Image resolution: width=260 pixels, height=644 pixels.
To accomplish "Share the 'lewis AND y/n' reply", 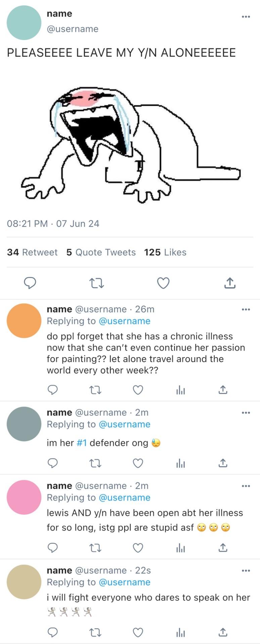I will 223,548.
